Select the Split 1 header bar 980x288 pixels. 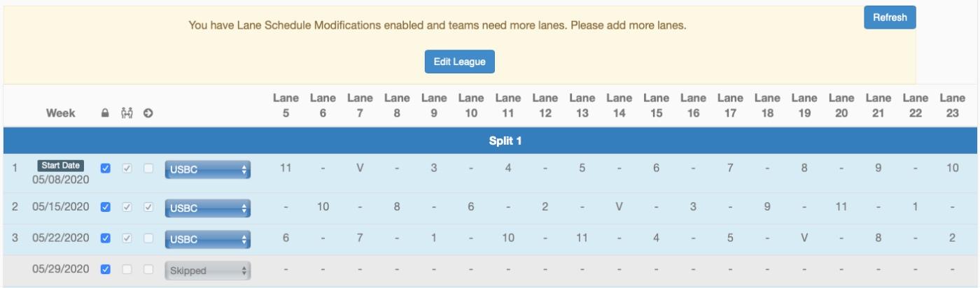(490, 141)
